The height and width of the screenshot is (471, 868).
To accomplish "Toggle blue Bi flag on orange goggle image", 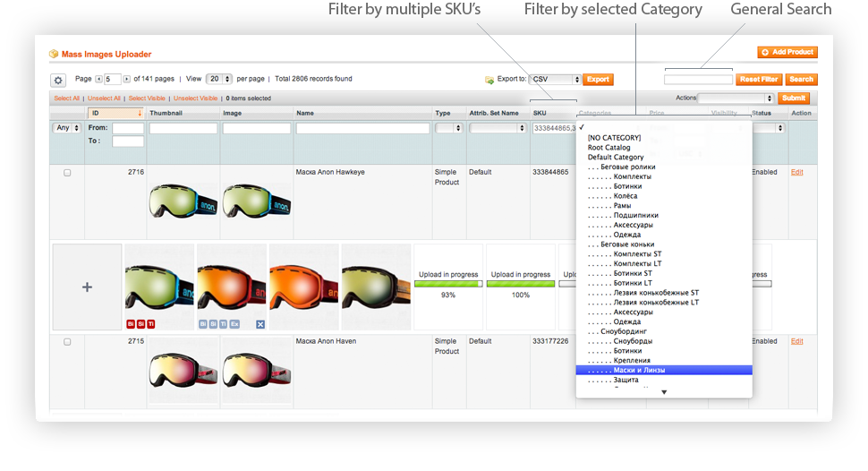I will point(202,323).
